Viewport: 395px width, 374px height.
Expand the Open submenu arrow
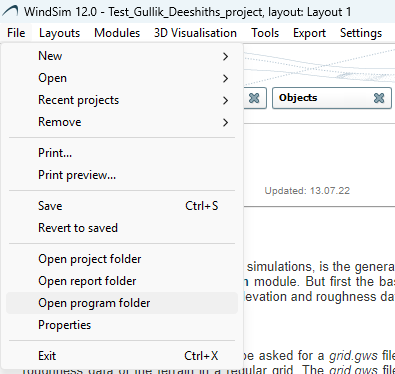point(226,78)
